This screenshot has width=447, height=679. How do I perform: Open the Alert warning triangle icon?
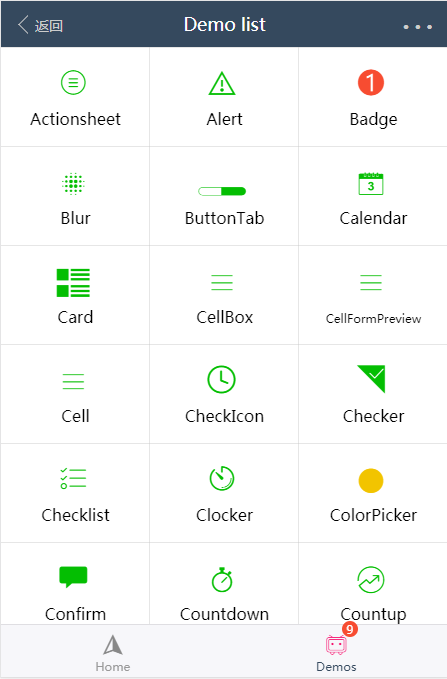pos(222,83)
